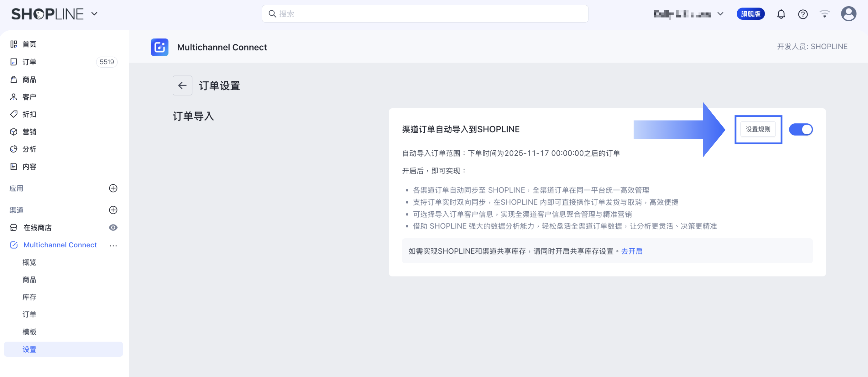
Task: Click the 设置规则 button
Action: [758, 129]
